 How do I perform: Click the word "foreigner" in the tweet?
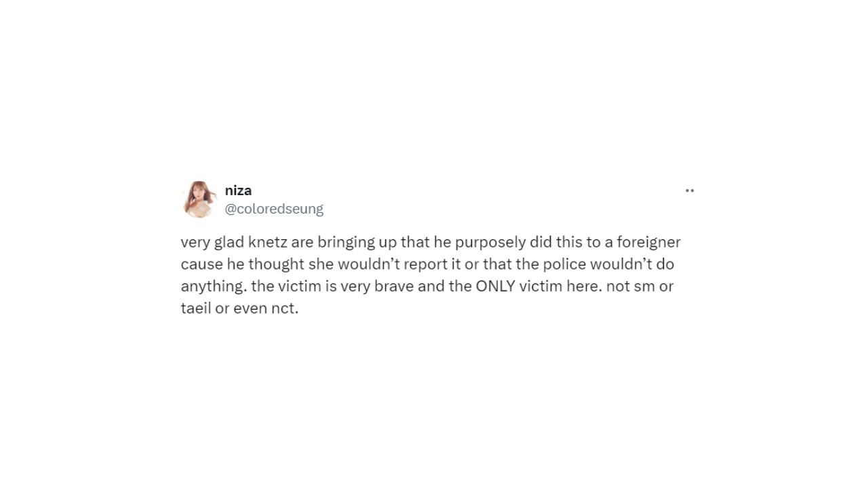[x=649, y=242]
